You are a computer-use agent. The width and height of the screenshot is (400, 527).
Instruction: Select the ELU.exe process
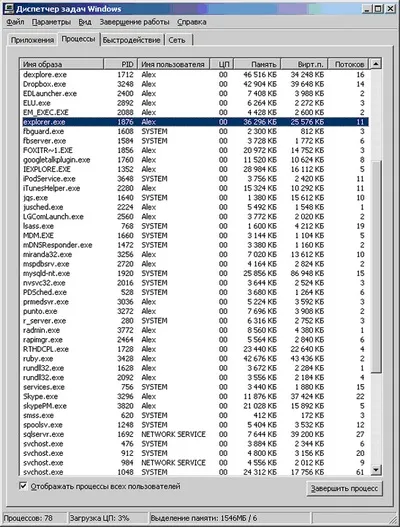coord(194,103)
